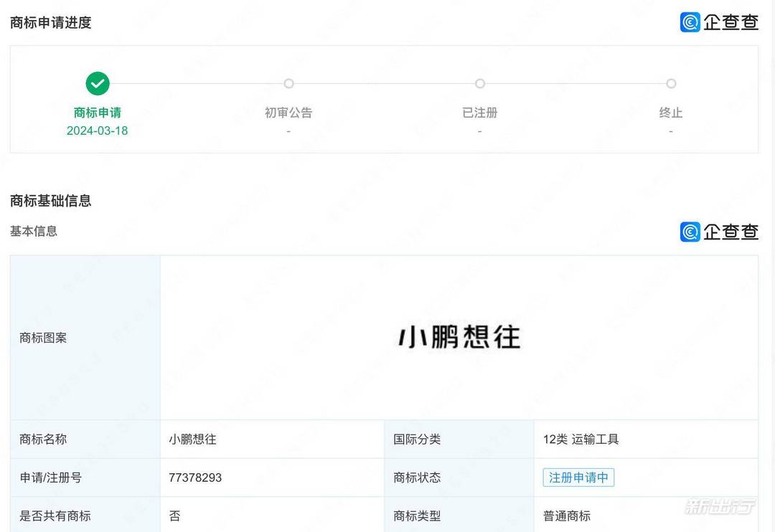This screenshot has height=532, width=775.
Task: Click the 企查查 logo beside 基本信息
Action: pyautogui.click(x=719, y=232)
